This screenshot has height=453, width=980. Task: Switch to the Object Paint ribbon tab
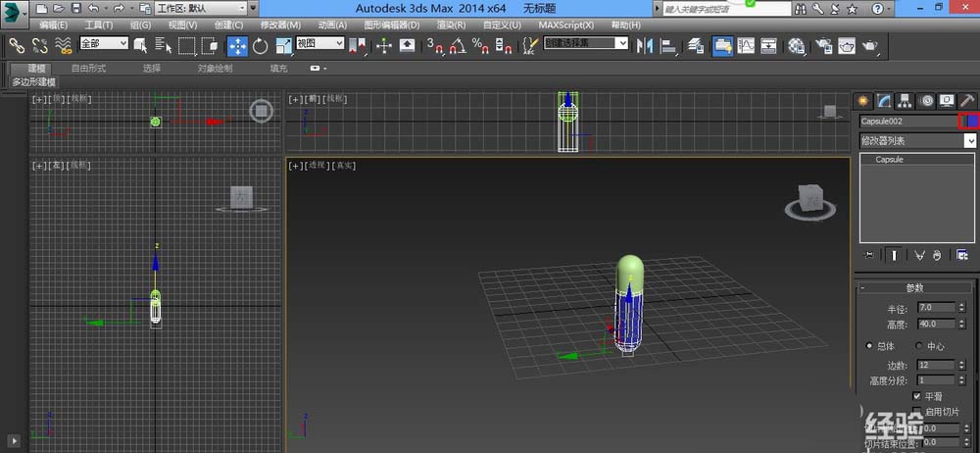215,69
